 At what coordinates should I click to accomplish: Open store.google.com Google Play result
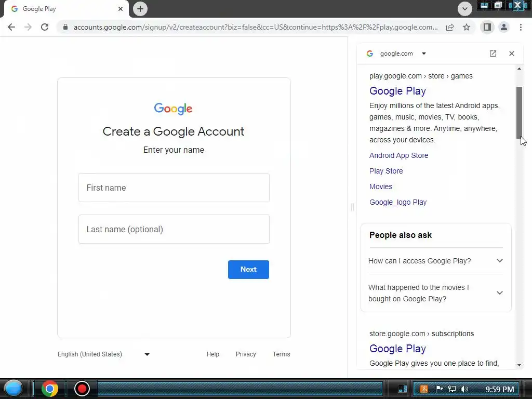pos(397,349)
